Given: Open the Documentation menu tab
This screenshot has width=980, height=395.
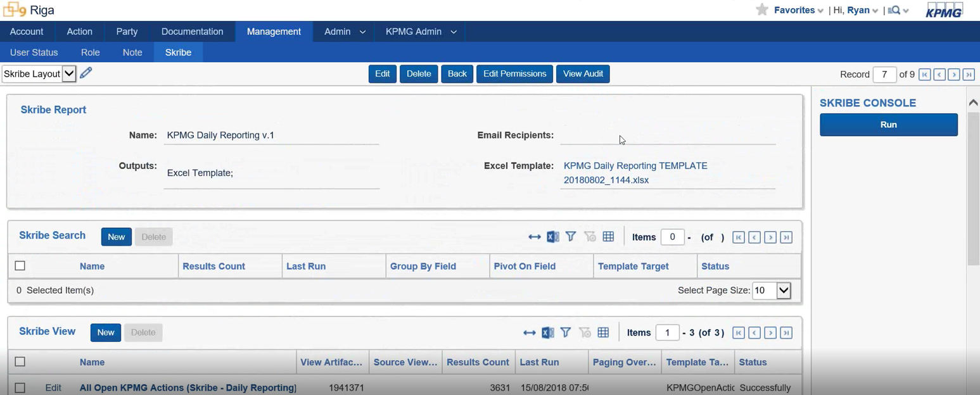Looking at the screenshot, I should [192, 32].
